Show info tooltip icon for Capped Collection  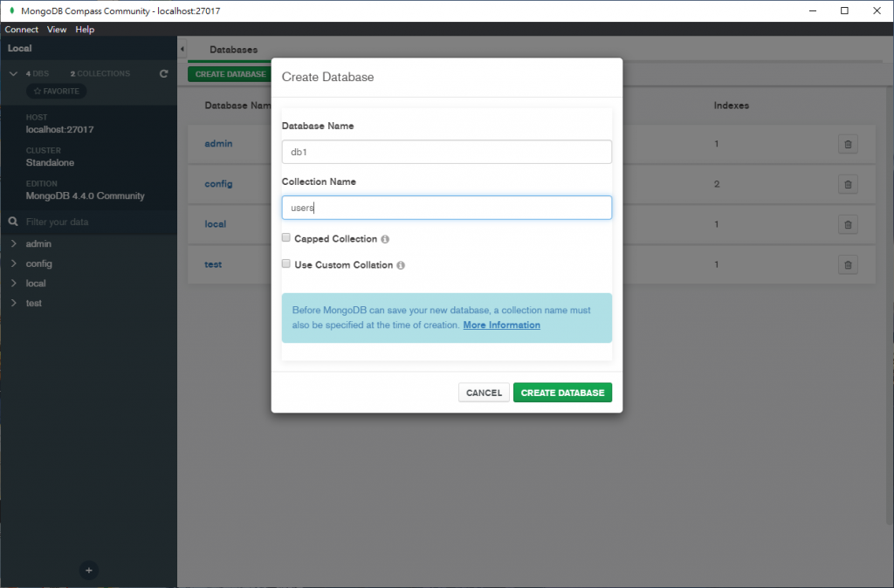[385, 239]
